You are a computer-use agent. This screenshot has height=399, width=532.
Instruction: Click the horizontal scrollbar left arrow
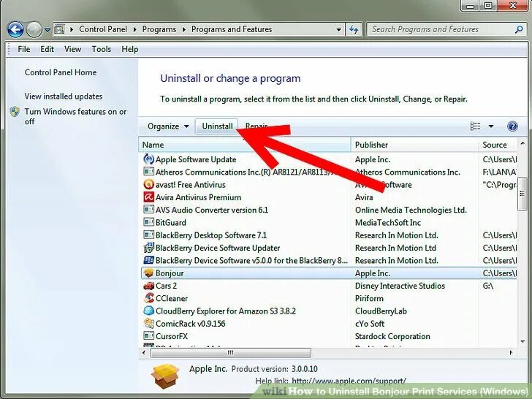[x=144, y=353]
